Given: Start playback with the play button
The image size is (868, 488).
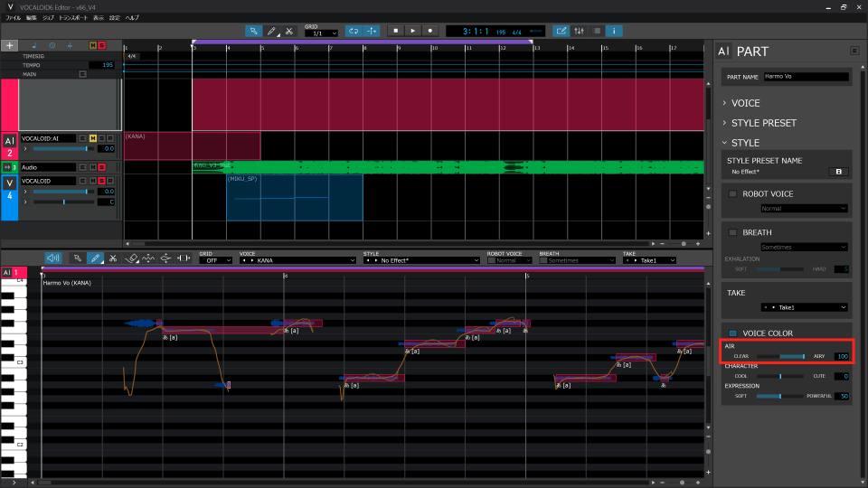Looking at the screenshot, I should 413,31.
